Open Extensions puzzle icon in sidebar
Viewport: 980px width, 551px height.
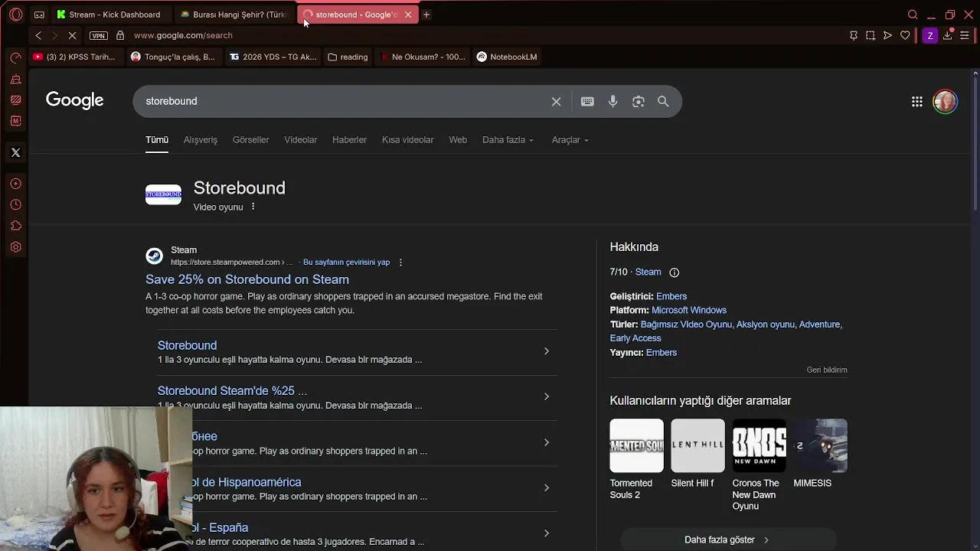[15, 226]
